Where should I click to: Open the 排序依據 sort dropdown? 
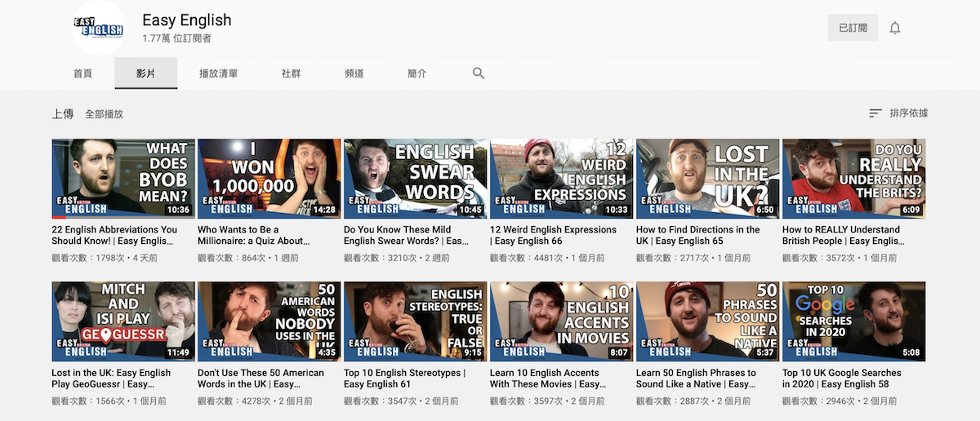coord(898,113)
